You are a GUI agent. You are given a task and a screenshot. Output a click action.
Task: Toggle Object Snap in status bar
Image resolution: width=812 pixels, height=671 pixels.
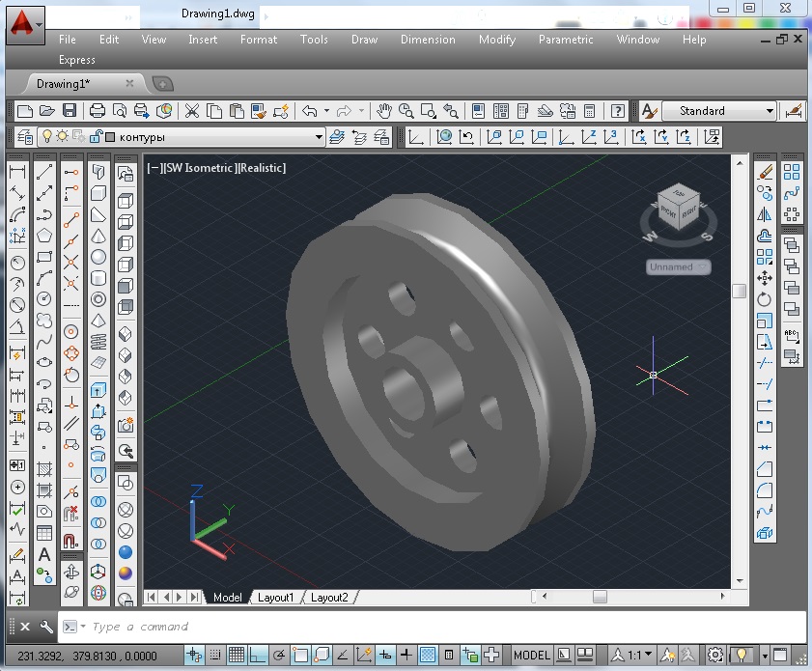(x=300, y=656)
